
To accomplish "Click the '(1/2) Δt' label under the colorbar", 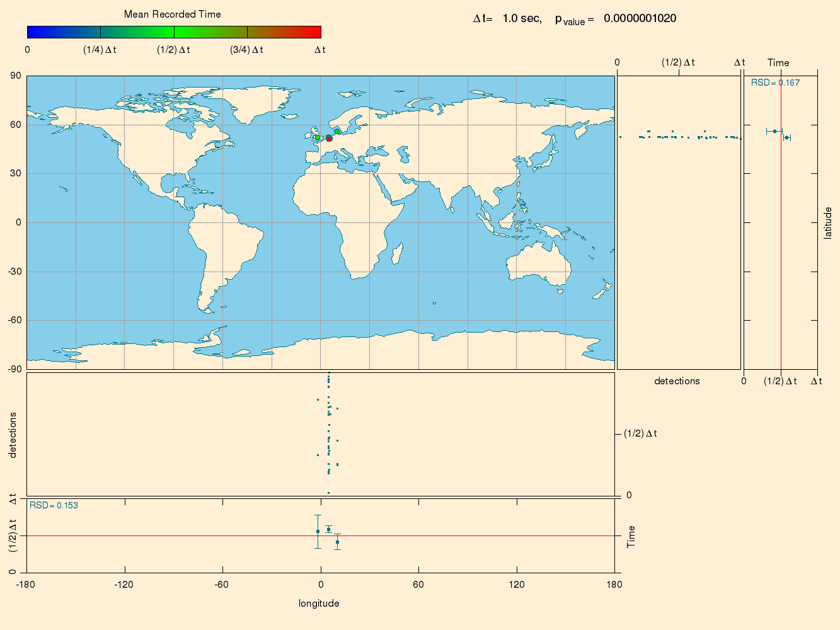I will pos(173,50).
